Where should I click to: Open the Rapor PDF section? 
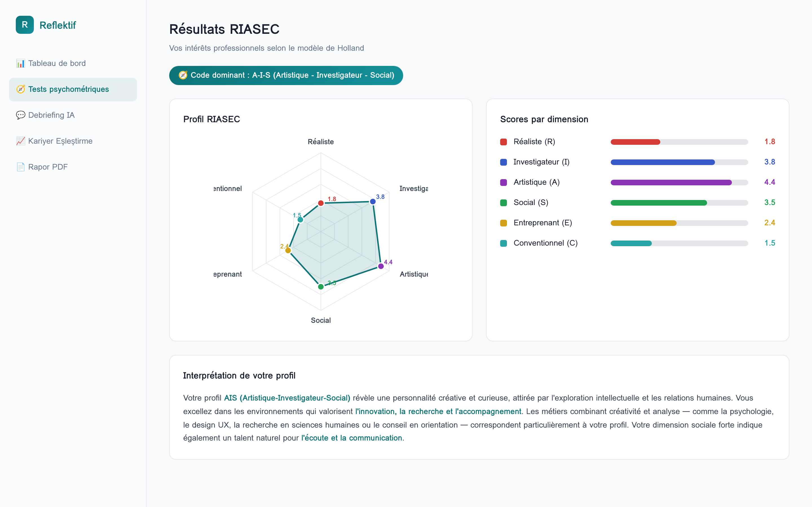(48, 167)
